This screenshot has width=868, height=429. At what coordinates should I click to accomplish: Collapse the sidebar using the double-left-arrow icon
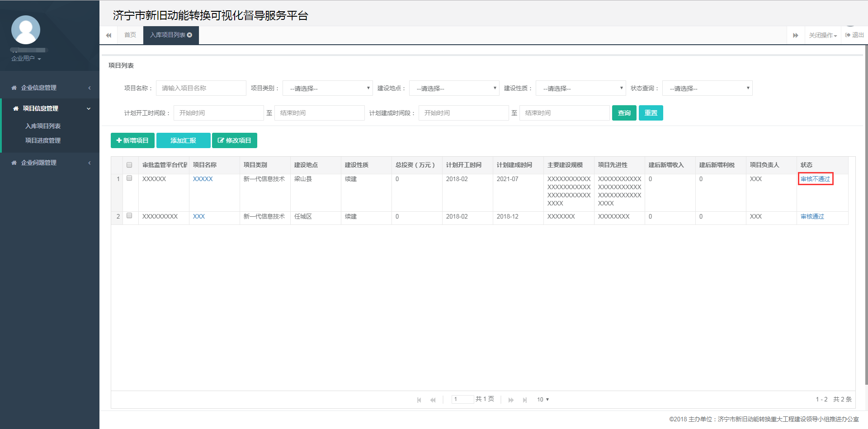(x=108, y=35)
